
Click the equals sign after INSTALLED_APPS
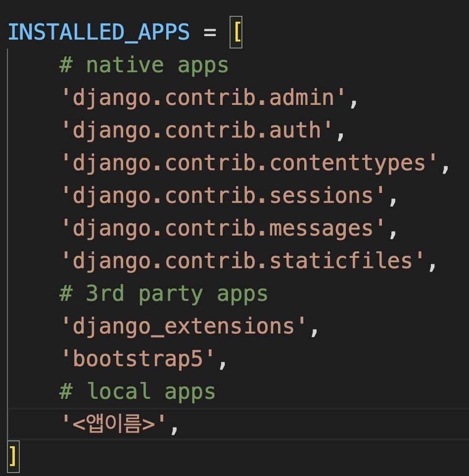click(x=210, y=33)
